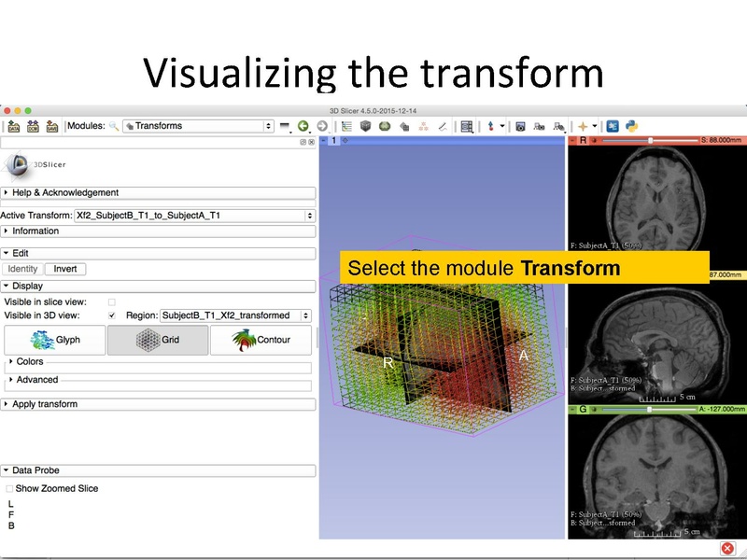Click the crosshair toolbar icon

pyautogui.click(x=582, y=126)
